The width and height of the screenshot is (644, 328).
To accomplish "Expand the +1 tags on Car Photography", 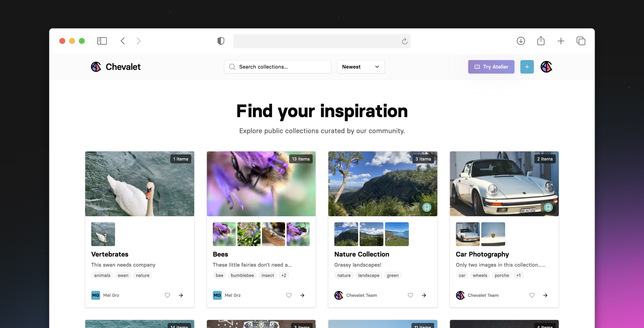I will point(518,275).
